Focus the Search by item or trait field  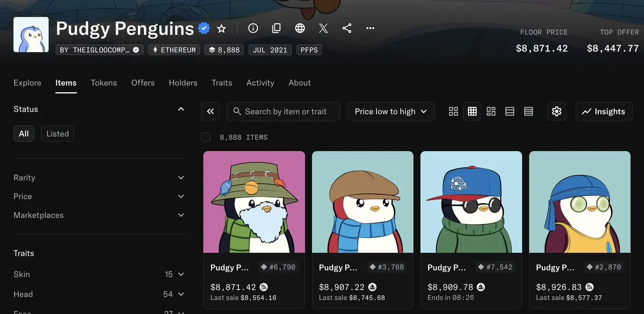click(x=284, y=111)
